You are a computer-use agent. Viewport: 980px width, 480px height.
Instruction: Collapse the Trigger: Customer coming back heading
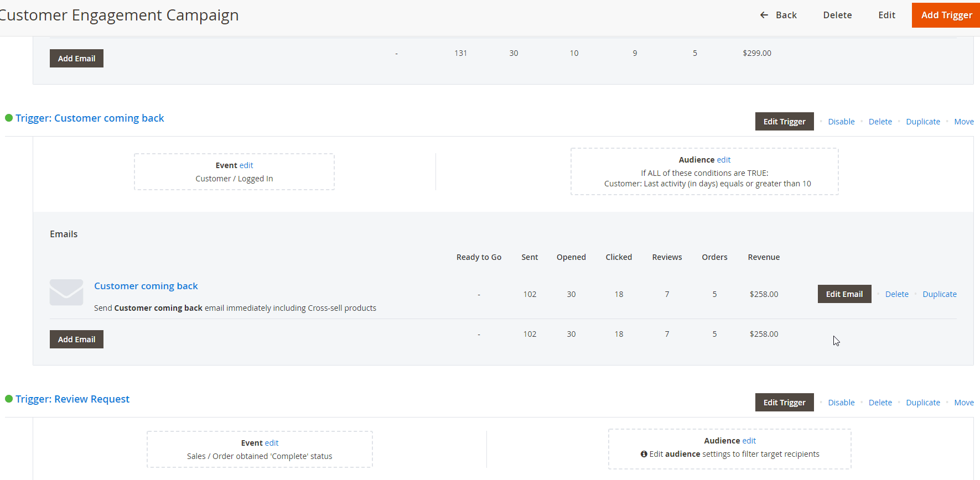coord(90,118)
